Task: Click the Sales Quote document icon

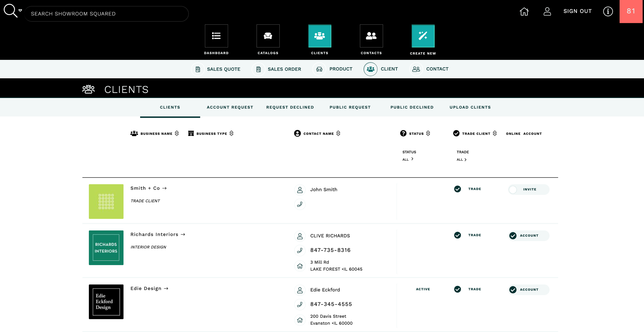Action: pos(198,69)
